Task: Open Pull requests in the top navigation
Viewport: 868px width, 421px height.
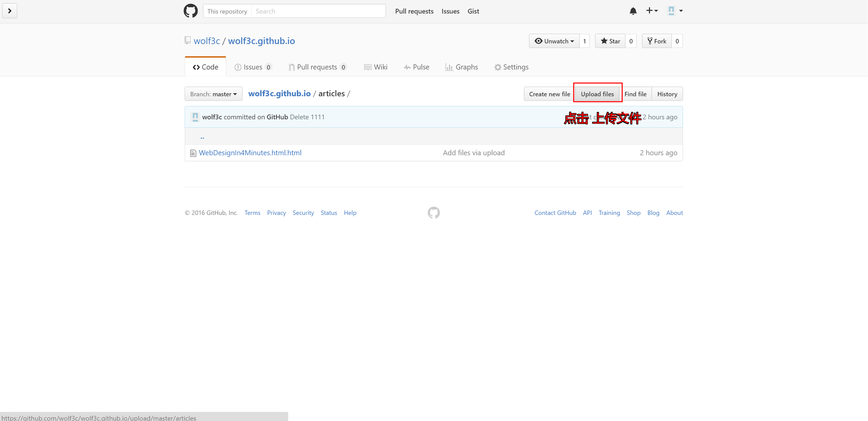Action: 414,11
